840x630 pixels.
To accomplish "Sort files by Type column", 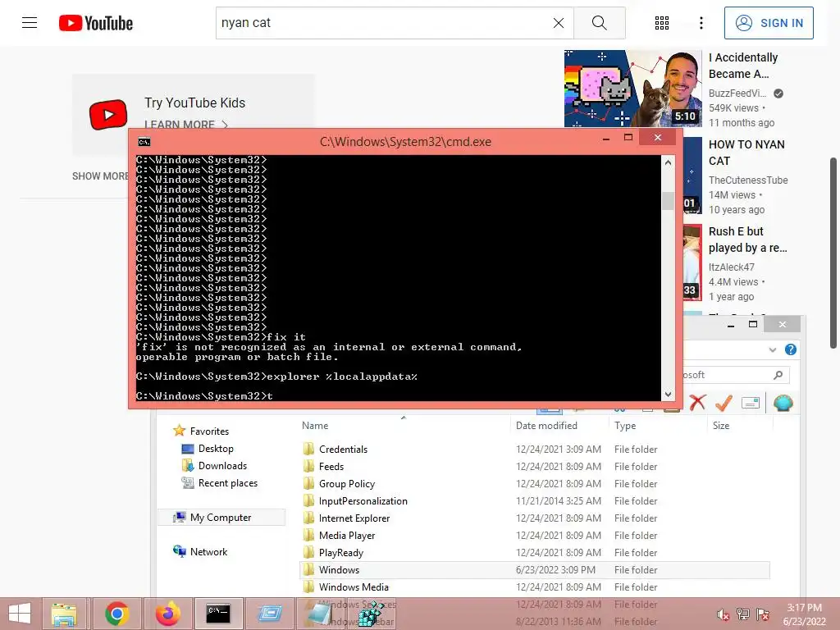I will [x=625, y=426].
